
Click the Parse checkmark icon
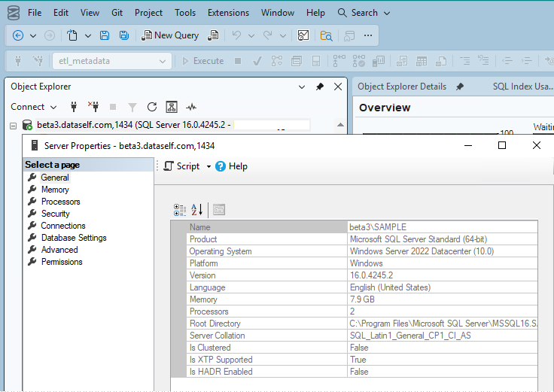click(257, 61)
